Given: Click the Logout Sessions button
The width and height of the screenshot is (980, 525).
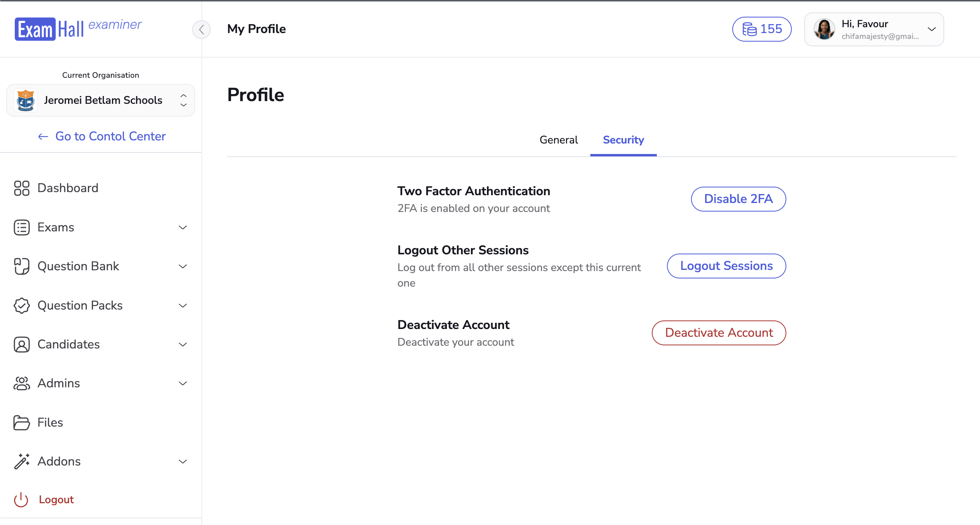Looking at the screenshot, I should (726, 266).
